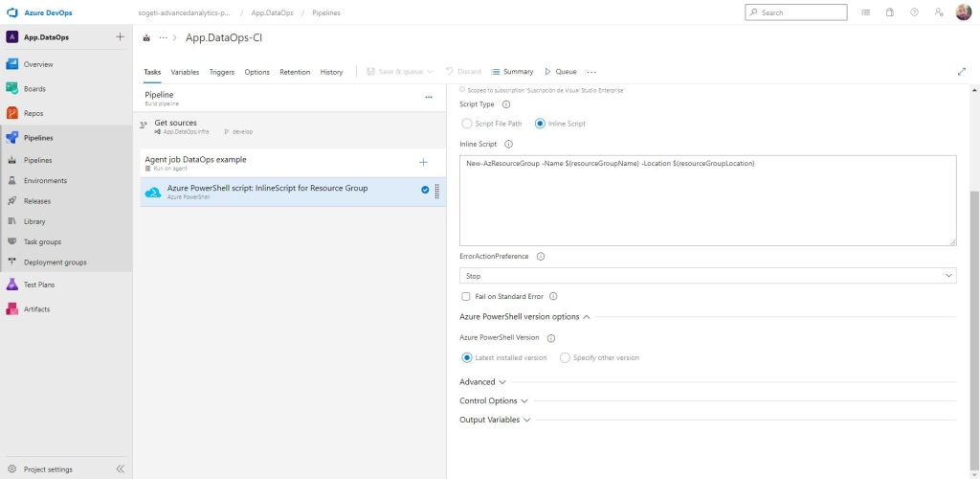Expand the Control Options section
The width and height of the screenshot is (980, 479).
pos(493,400)
